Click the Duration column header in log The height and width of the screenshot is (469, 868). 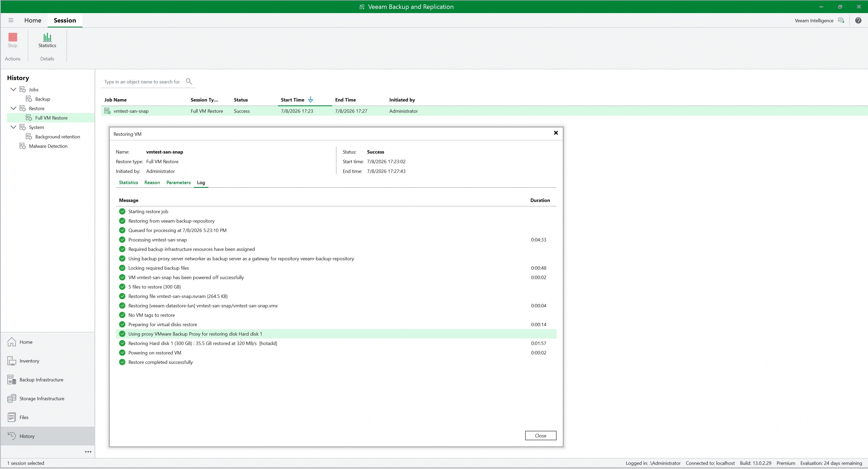(x=540, y=200)
